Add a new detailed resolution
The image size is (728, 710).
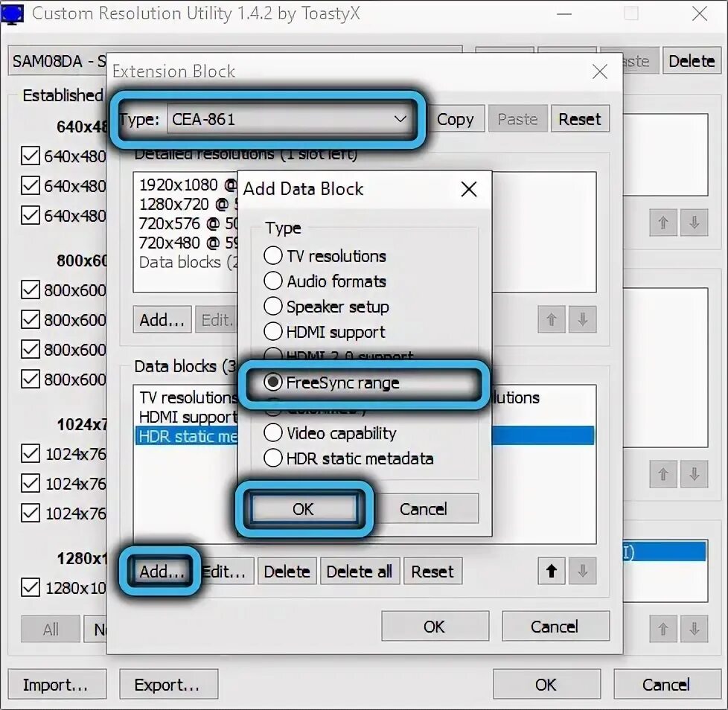coord(162,320)
